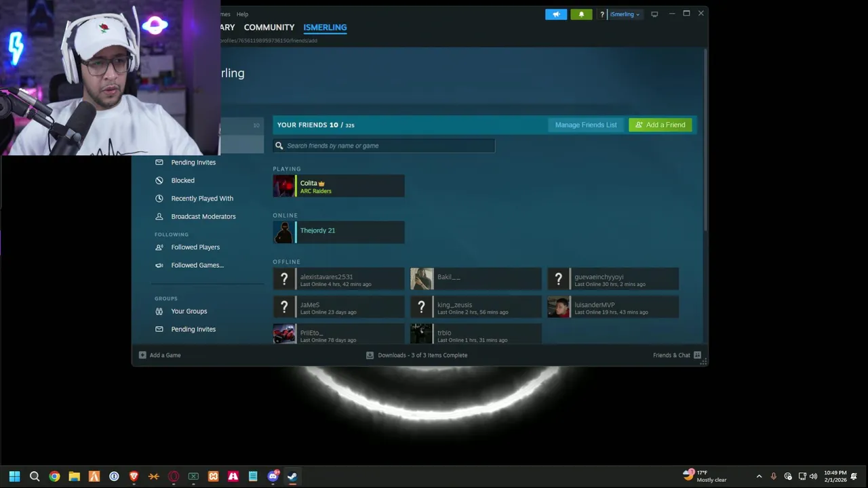Open weather widget showing 17°F
This screenshot has height=488, width=868.
click(705, 476)
